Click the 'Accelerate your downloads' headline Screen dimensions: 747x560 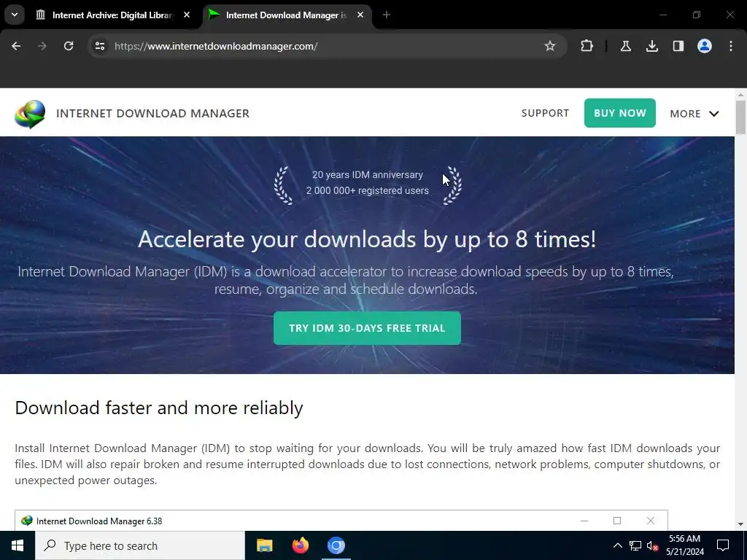367,239
